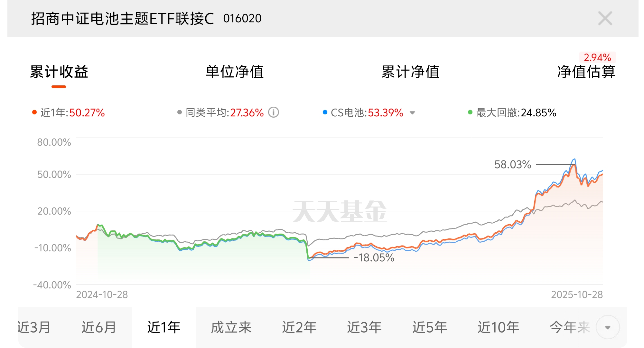Select the 累计收益 tab
The height and width of the screenshot is (348, 644).
pos(59,72)
